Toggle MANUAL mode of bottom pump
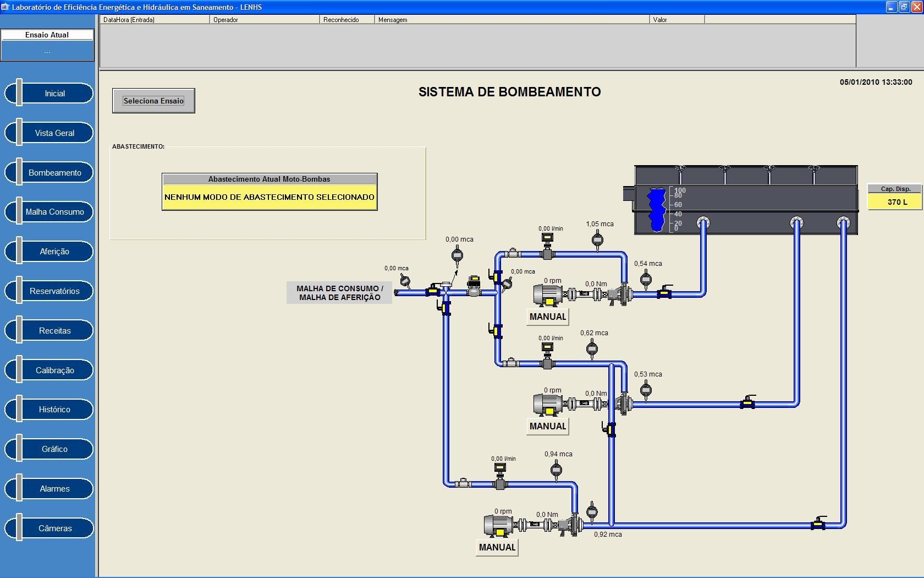924x578 pixels. pyautogui.click(x=497, y=547)
